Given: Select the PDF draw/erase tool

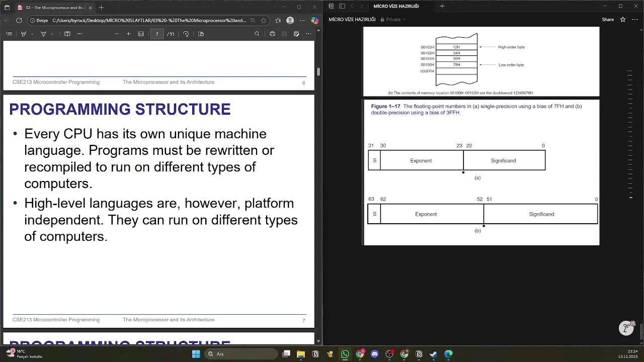Looking at the screenshot, I should [43, 34].
